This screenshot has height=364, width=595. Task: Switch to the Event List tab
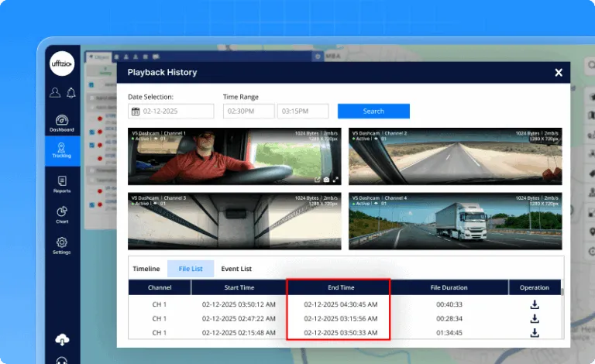coord(236,269)
